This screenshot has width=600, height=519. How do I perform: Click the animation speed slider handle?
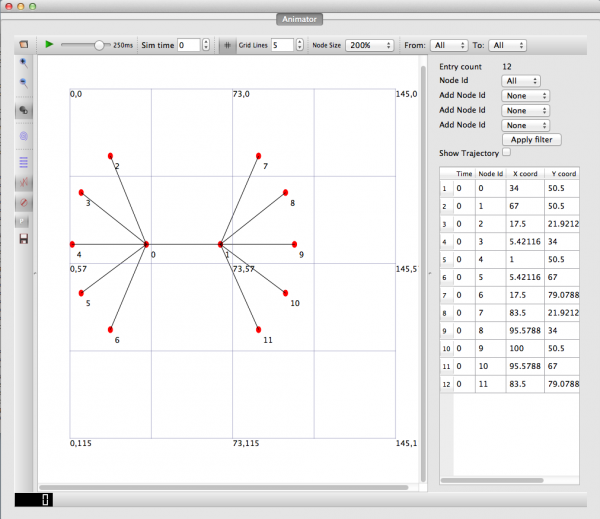click(x=99, y=45)
